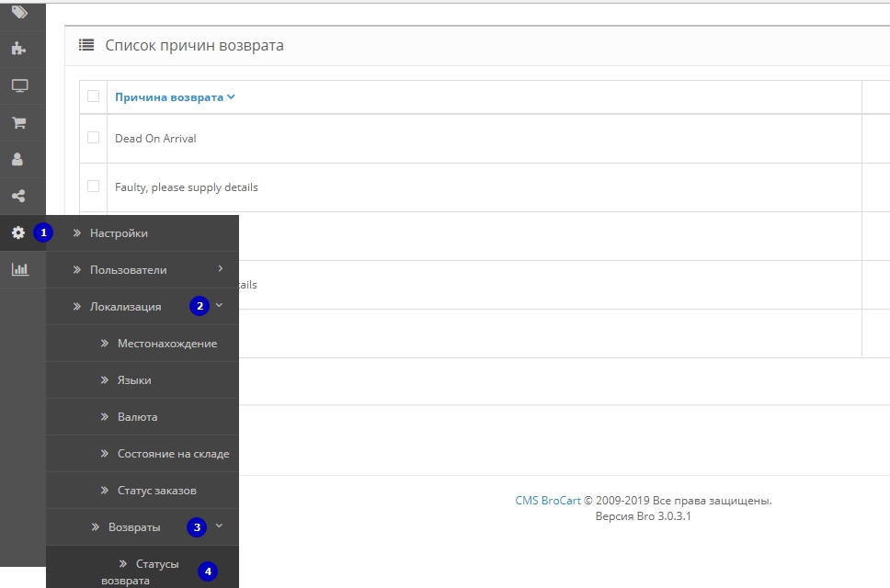
Task: Collapse the Возвраты chevron
Action: (x=219, y=526)
